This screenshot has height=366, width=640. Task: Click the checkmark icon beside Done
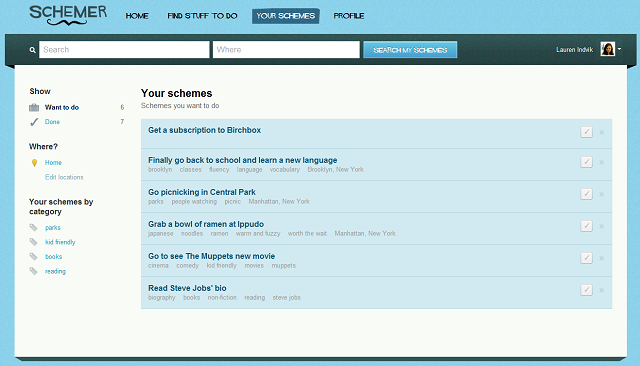click(x=34, y=122)
